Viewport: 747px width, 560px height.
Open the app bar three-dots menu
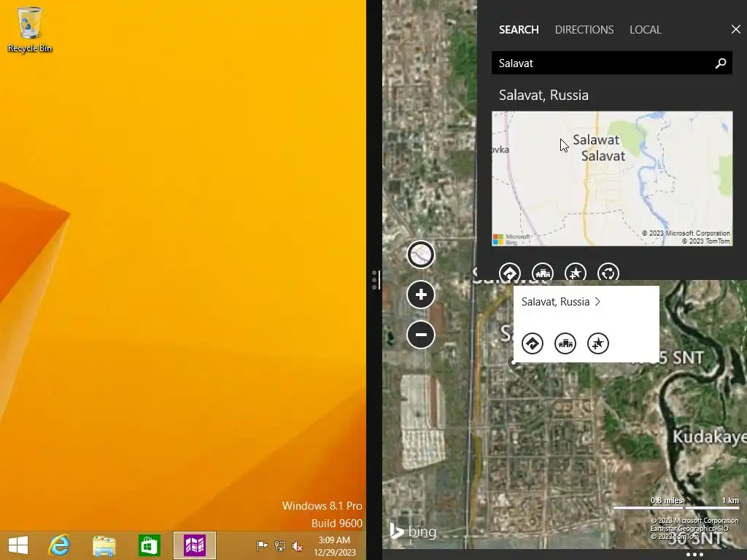click(694, 554)
